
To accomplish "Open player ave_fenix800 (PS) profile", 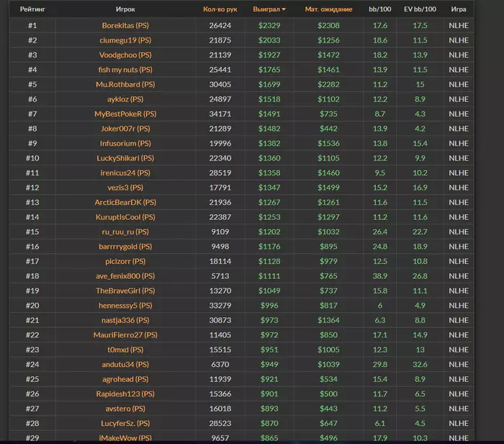I will click(125, 276).
